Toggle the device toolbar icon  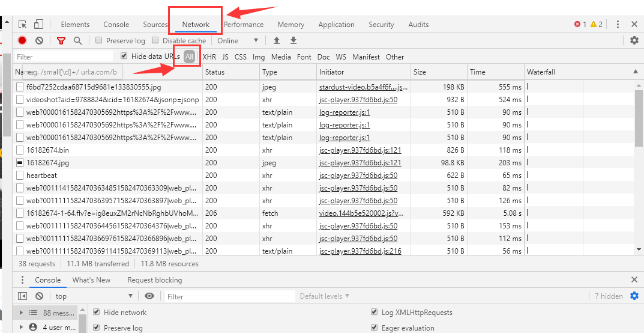38,24
